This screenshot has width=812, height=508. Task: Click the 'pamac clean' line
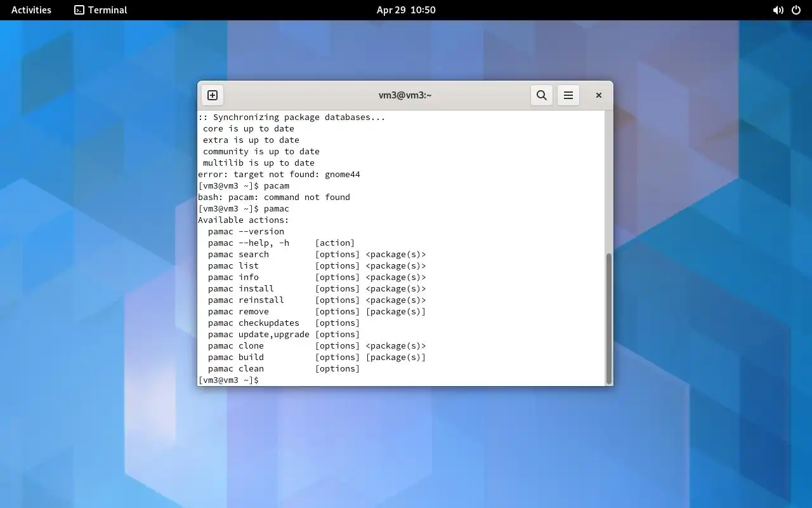[x=284, y=369]
